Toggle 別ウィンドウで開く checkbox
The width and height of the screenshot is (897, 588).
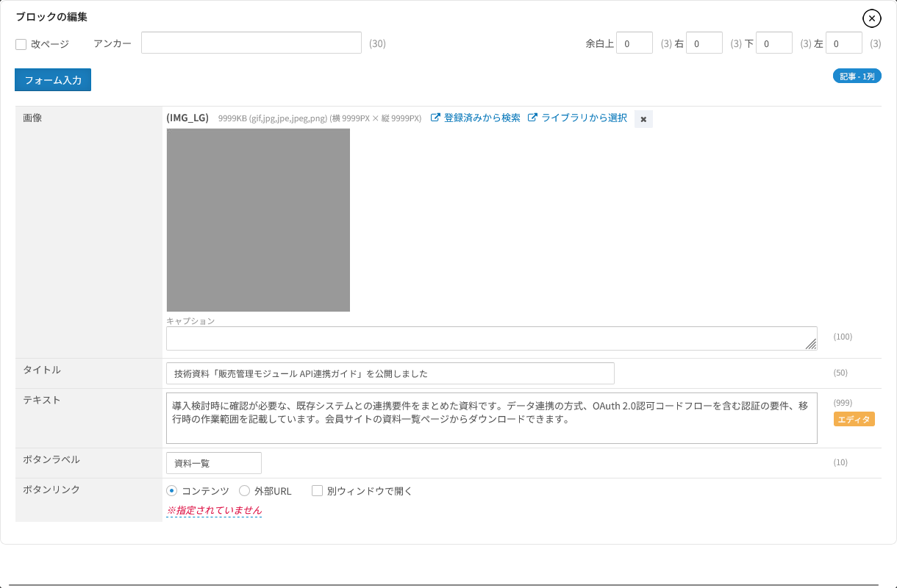pos(318,491)
